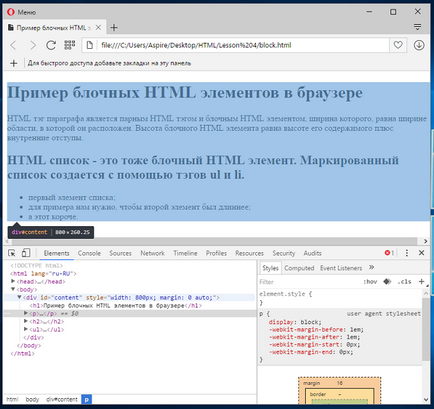Collapse the body node
Screen dimensions: 434x409
tap(13, 289)
